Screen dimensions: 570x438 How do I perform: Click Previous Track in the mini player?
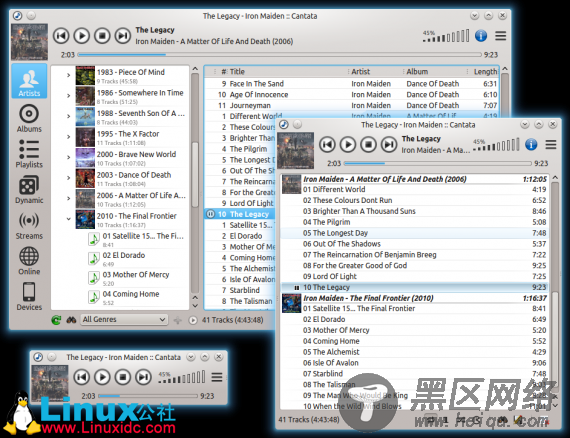pos(81,377)
